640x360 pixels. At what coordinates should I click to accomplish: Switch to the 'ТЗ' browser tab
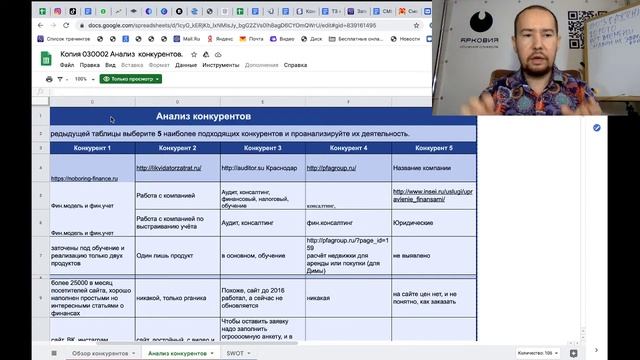pos(331,11)
